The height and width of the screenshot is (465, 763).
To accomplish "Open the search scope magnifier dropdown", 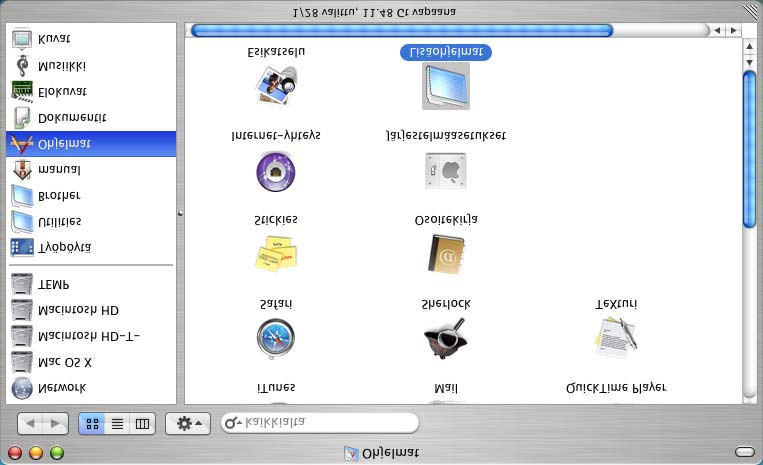I will point(233,423).
